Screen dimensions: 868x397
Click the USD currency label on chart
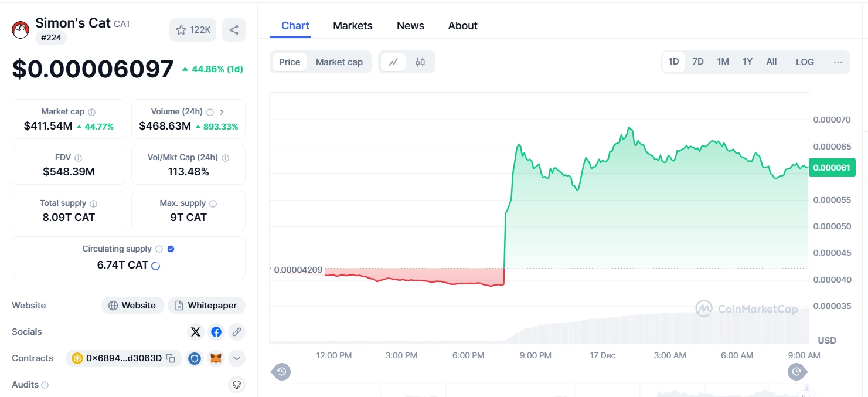(827, 341)
